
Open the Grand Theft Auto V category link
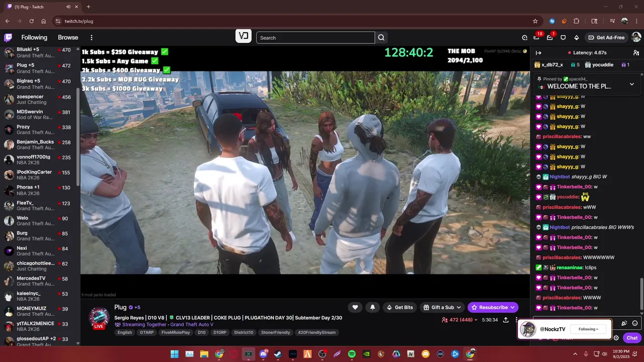[192, 325]
